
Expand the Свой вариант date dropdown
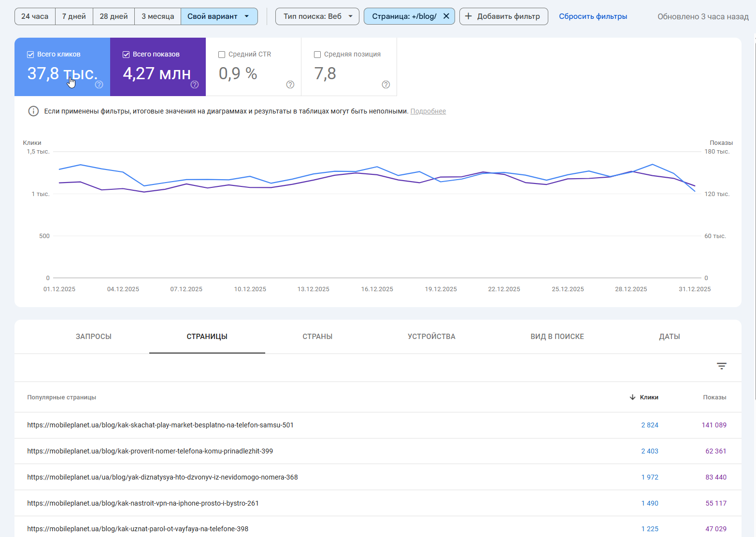coord(247,16)
